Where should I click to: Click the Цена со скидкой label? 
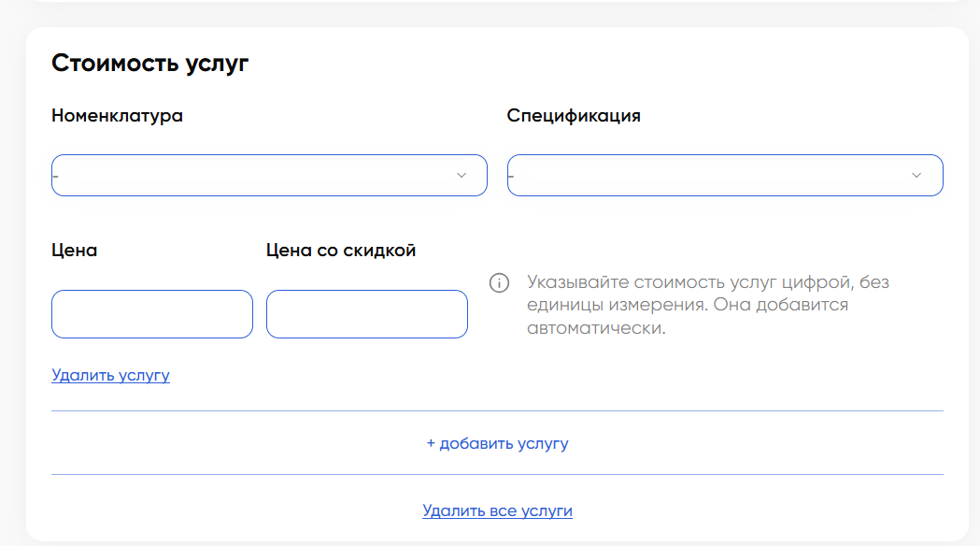(341, 251)
